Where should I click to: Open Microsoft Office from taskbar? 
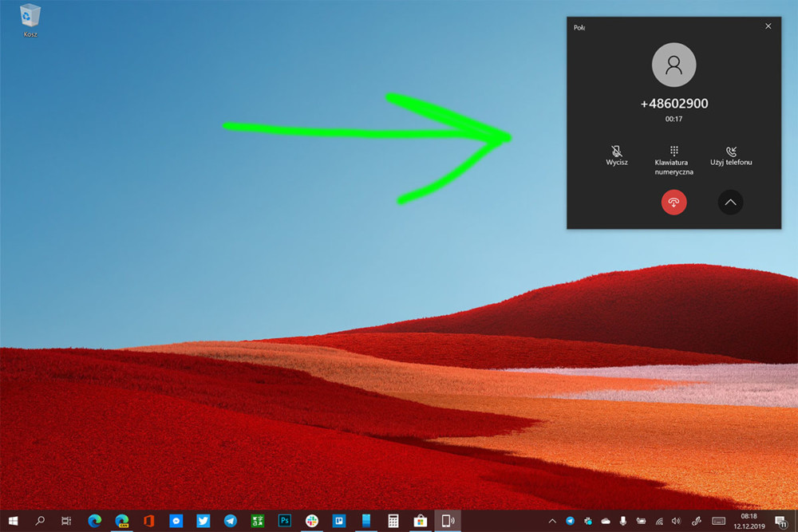[148, 521]
